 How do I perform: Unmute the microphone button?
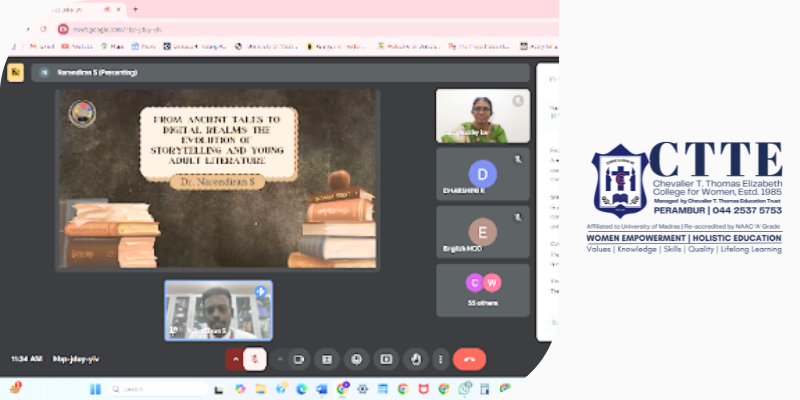tap(255, 359)
